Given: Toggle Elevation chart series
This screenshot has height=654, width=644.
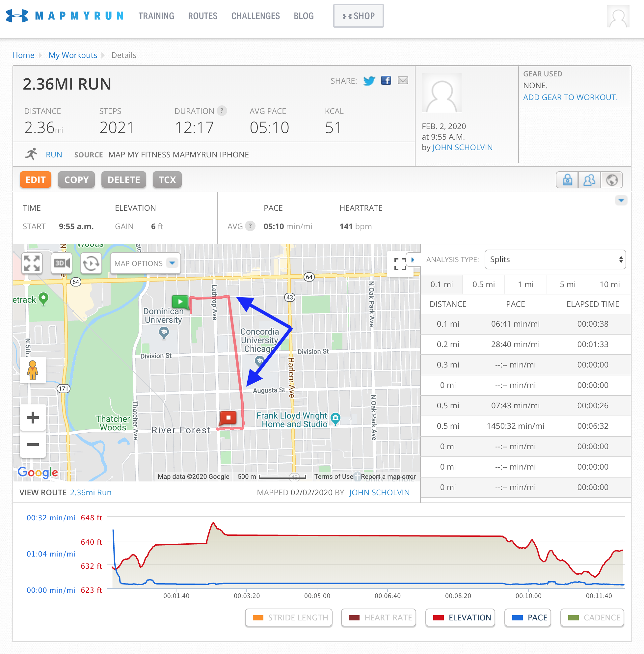Looking at the screenshot, I should tap(460, 617).
